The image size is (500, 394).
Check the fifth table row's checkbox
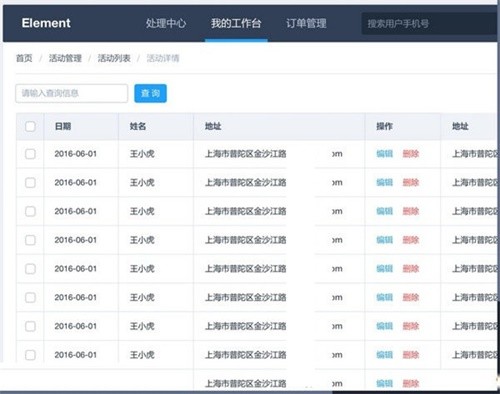point(30,269)
